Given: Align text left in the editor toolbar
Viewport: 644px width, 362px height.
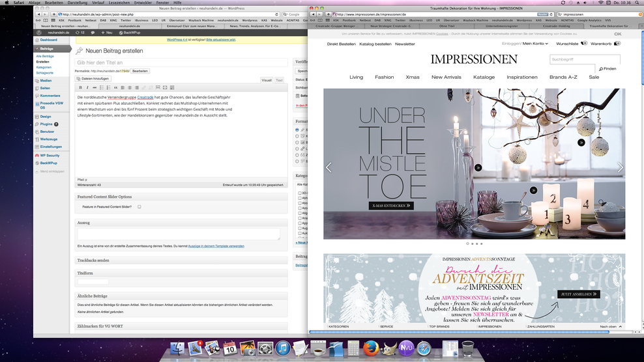Looking at the screenshot, I should [123, 87].
